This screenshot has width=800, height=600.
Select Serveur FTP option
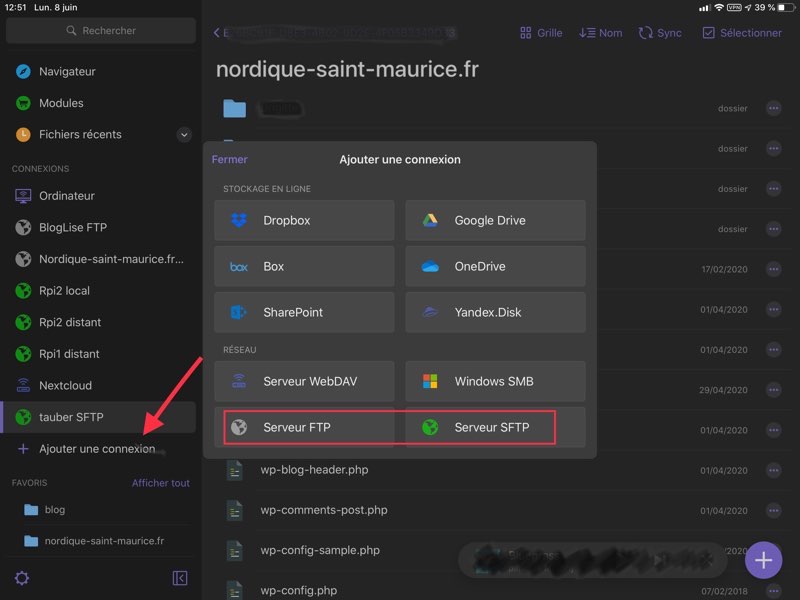(304, 427)
